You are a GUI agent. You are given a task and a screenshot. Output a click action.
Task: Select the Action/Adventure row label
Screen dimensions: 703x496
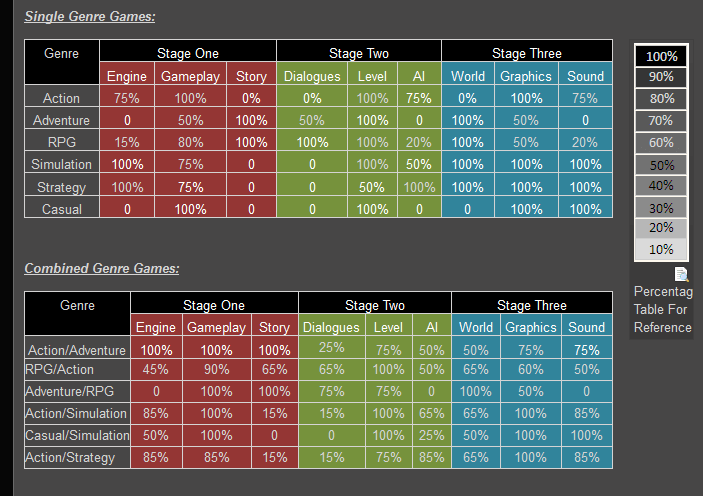tap(78, 350)
